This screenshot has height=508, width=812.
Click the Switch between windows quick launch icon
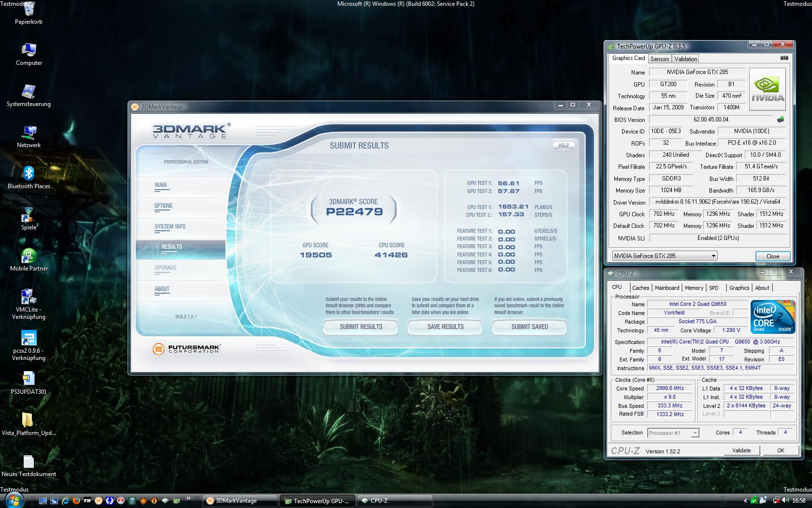[54, 501]
